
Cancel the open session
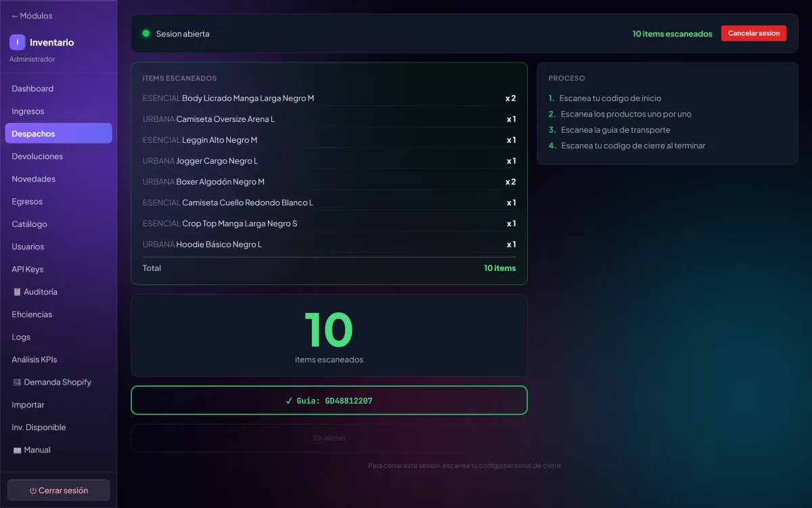point(754,33)
